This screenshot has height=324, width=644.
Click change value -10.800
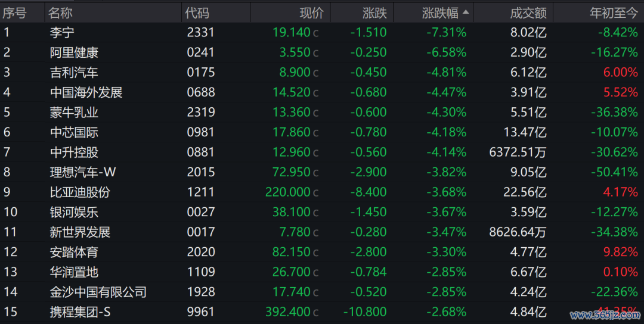[x=365, y=312]
